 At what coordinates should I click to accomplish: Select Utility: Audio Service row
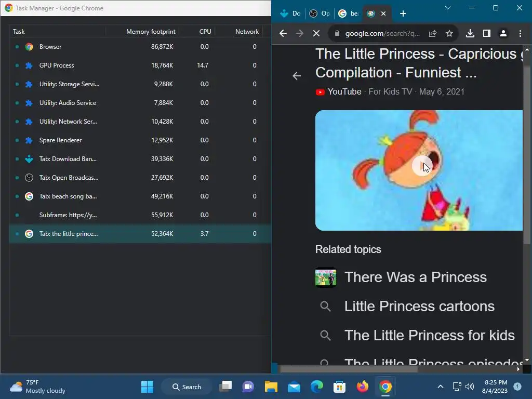(x=140, y=103)
